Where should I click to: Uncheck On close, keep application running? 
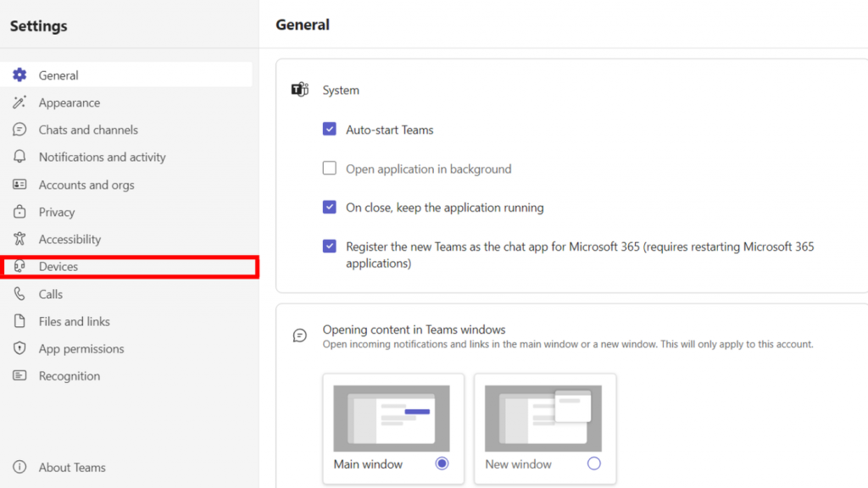point(330,207)
